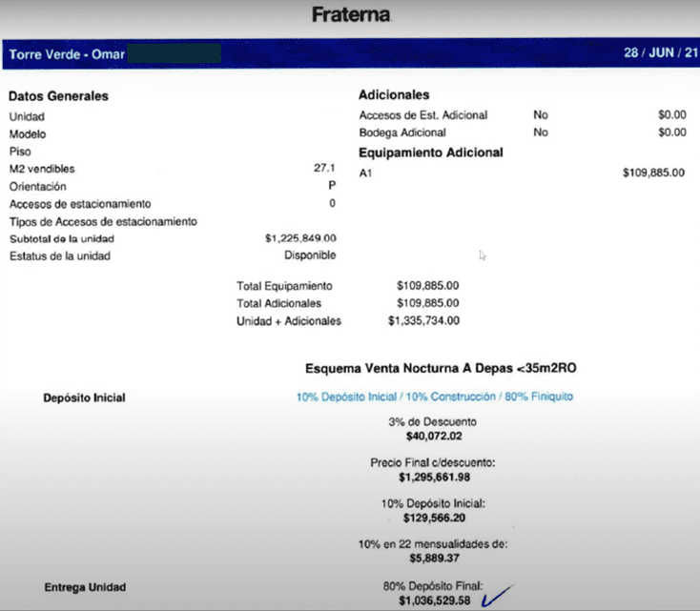The height and width of the screenshot is (611, 700).
Task: Select the Unidad + Adicionales total amount
Action: pyautogui.click(x=423, y=321)
